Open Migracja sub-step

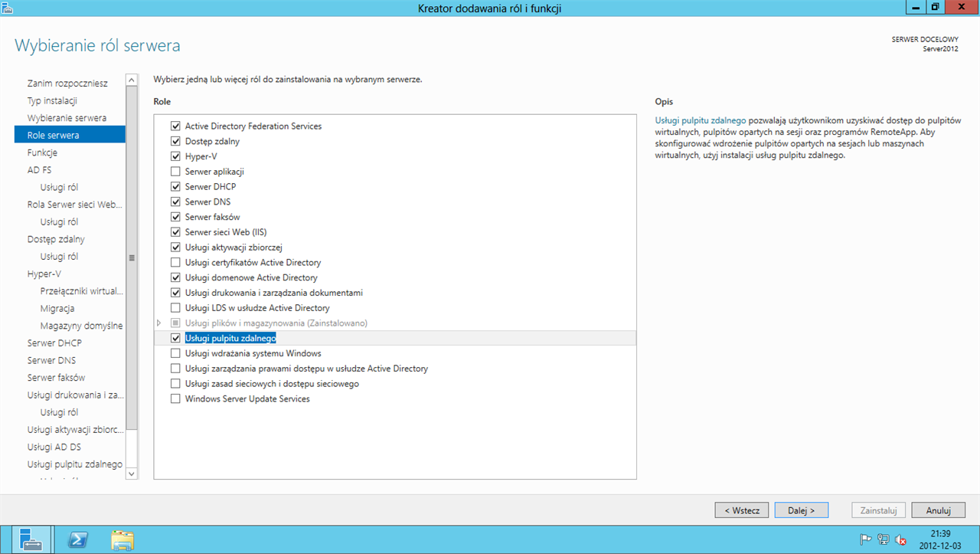point(57,308)
